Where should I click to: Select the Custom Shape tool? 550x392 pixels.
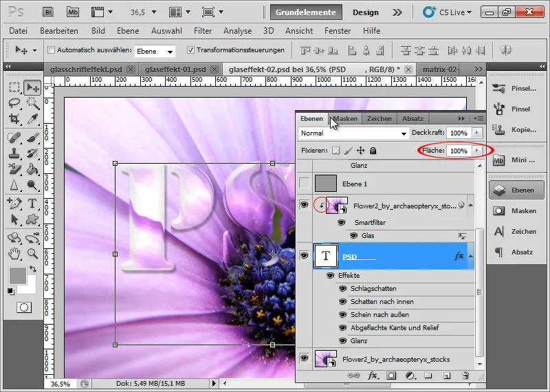(32, 219)
